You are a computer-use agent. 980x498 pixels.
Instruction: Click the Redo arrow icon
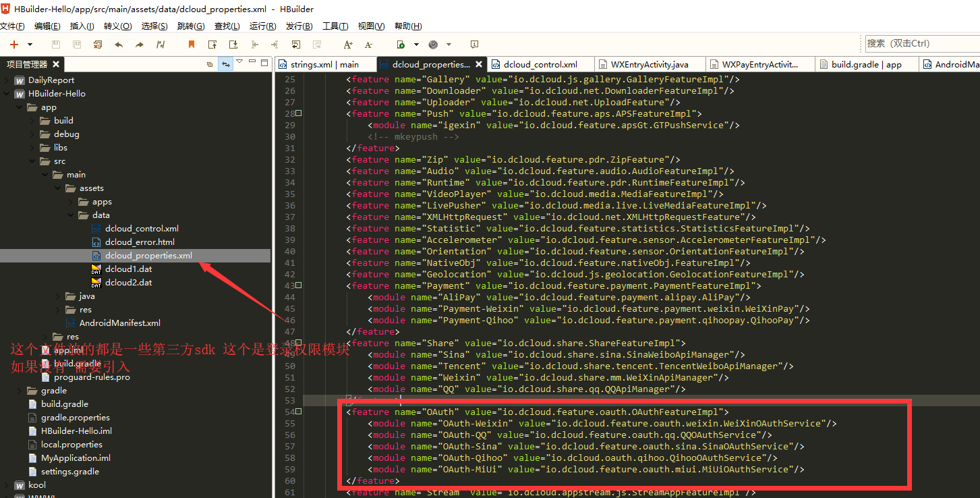140,44
